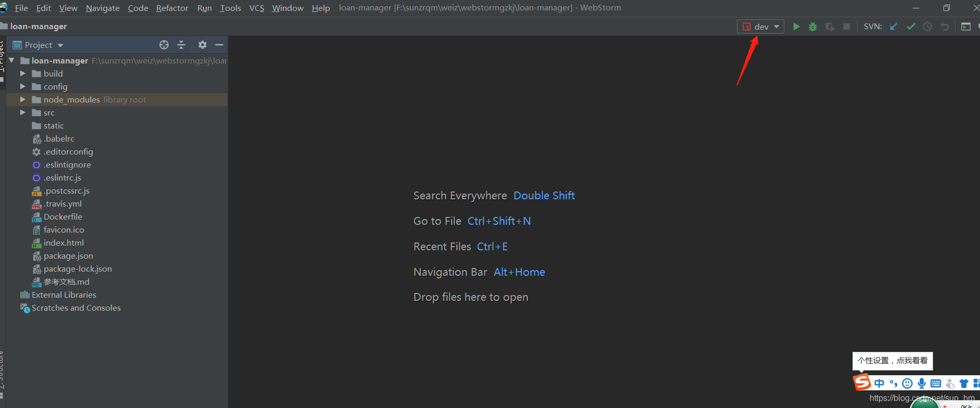Open Sogou skin shirt icon
Screen dimensions: 980x408
click(x=964, y=384)
